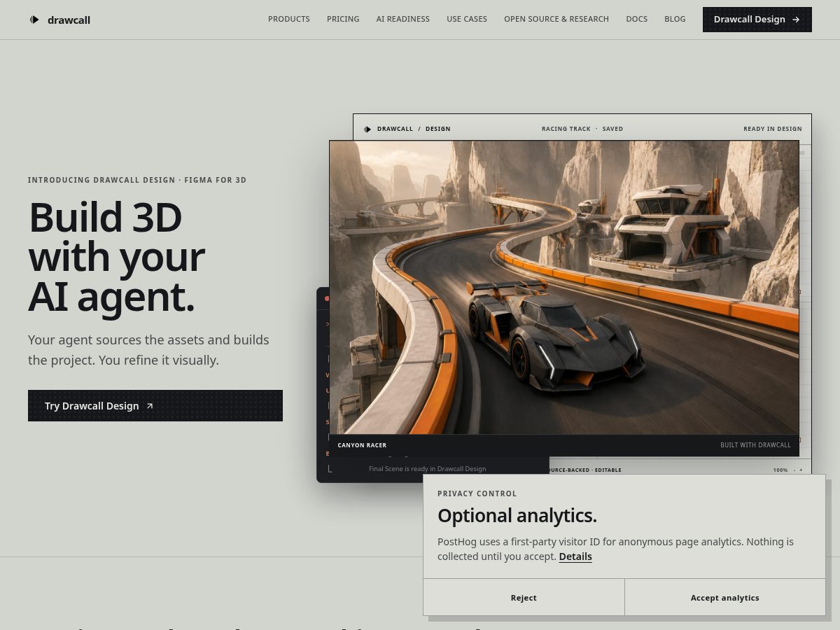Viewport: 840px width, 630px height.
Task: Open AI Readiness in the navigation
Action: (403, 19)
